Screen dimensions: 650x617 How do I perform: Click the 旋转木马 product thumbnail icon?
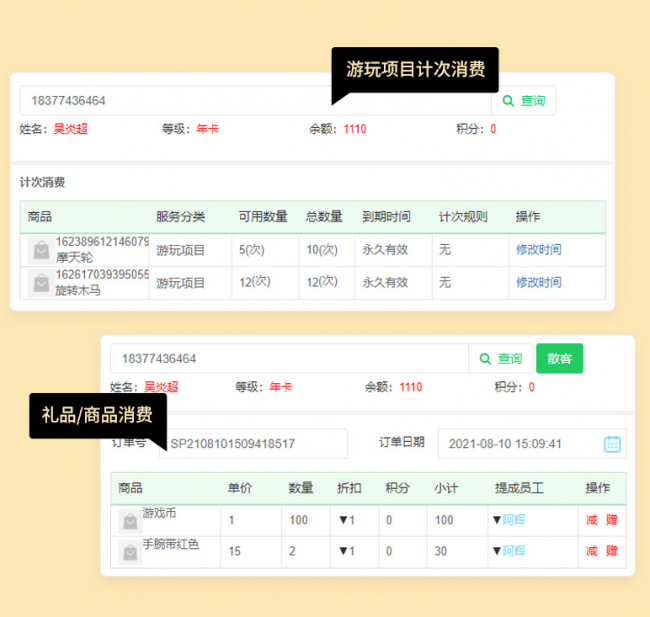(41, 284)
